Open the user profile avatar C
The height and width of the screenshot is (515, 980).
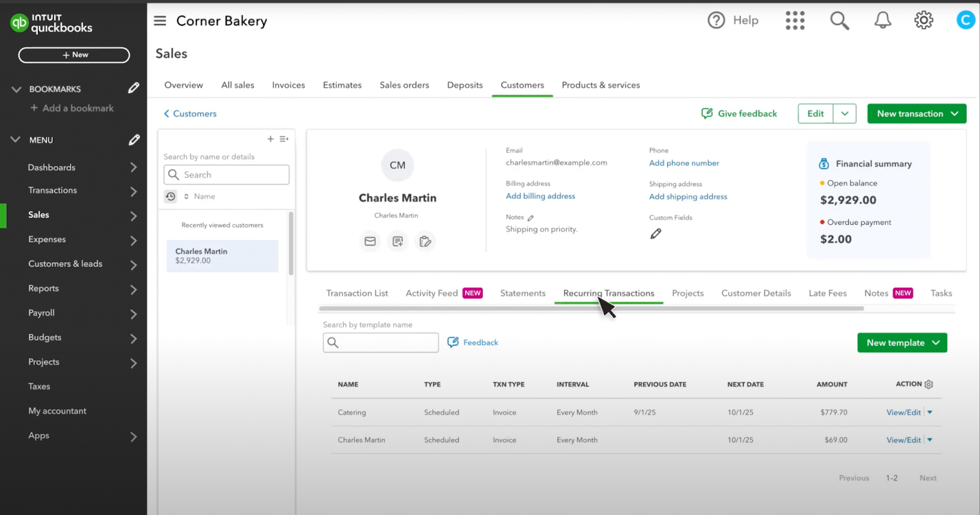[966, 20]
